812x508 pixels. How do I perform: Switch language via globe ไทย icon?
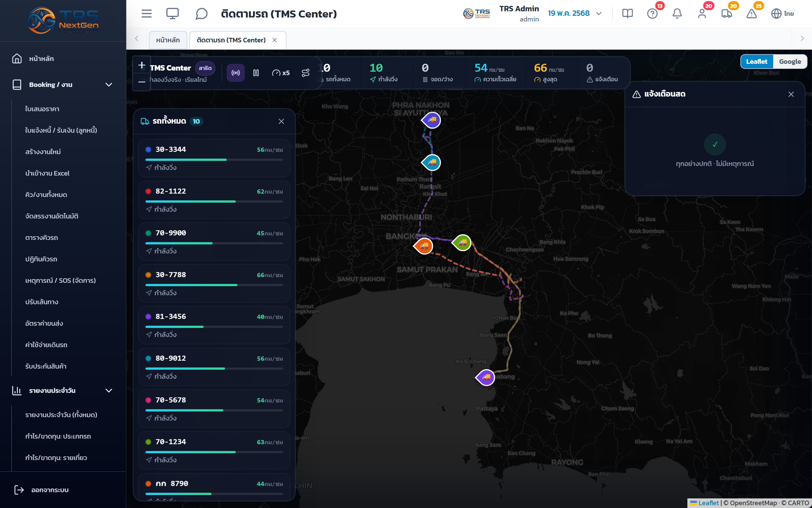(782, 14)
